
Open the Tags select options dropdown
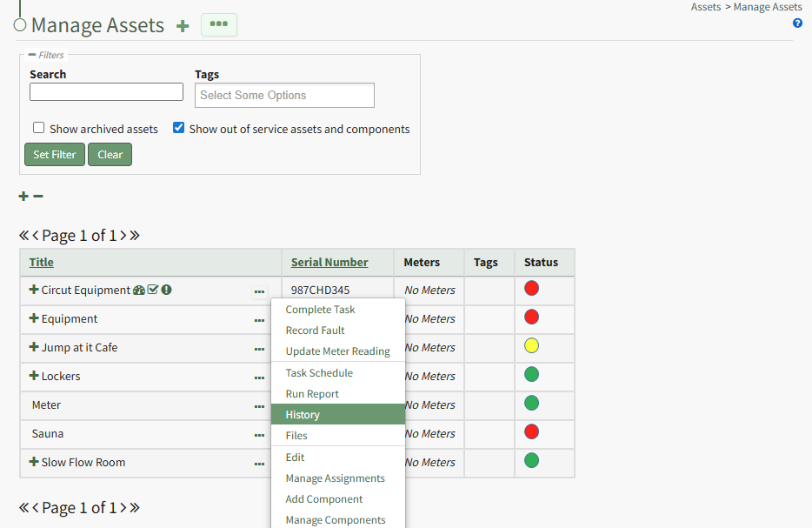[x=284, y=95]
